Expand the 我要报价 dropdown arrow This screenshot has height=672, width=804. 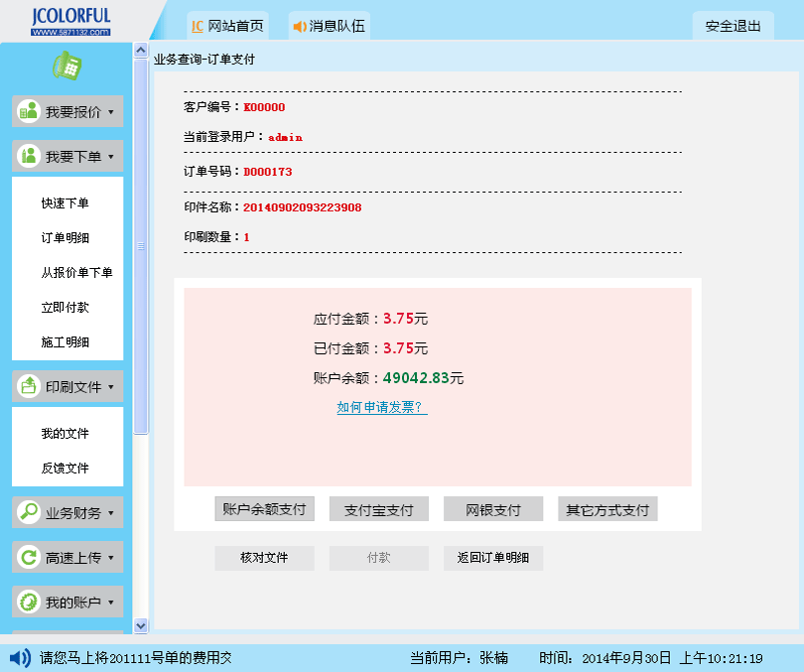point(110,112)
